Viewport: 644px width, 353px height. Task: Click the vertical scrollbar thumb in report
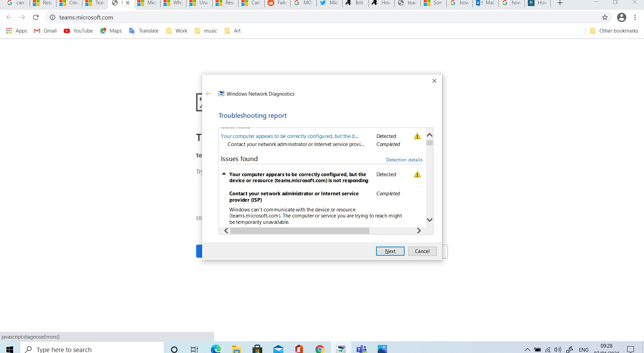[x=429, y=143]
